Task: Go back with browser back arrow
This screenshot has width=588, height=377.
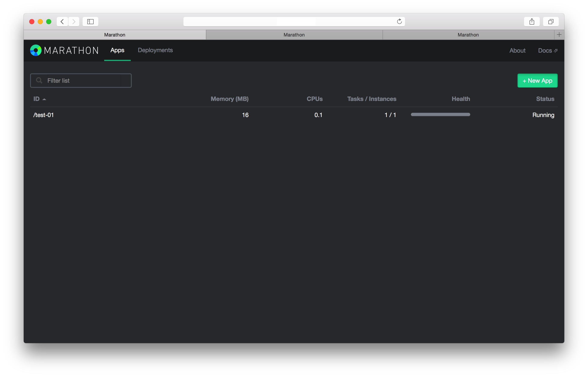Action: (x=62, y=22)
